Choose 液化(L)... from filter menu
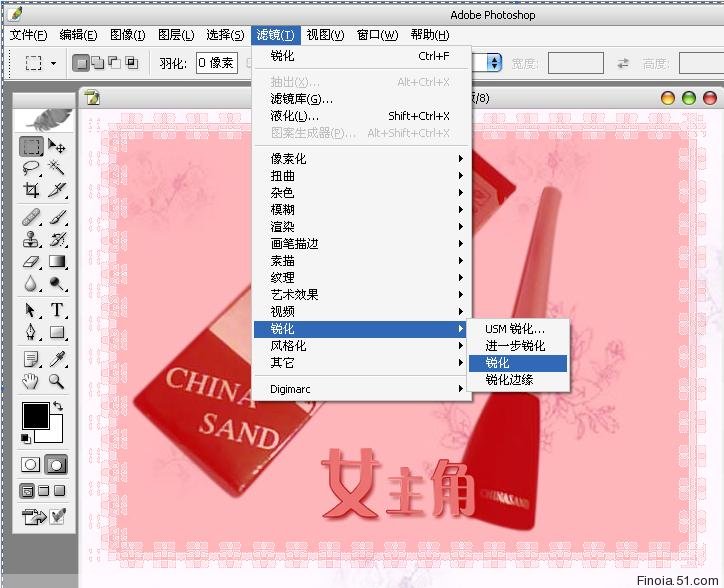The width and height of the screenshot is (724, 588). 360,116
